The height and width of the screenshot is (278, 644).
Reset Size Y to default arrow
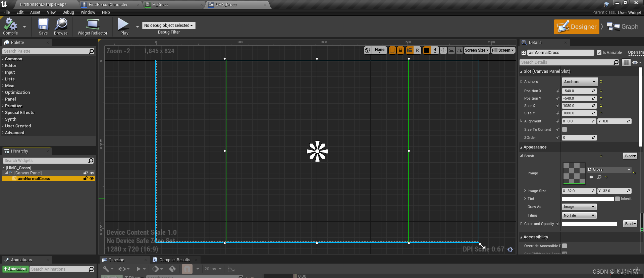[x=601, y=113]
